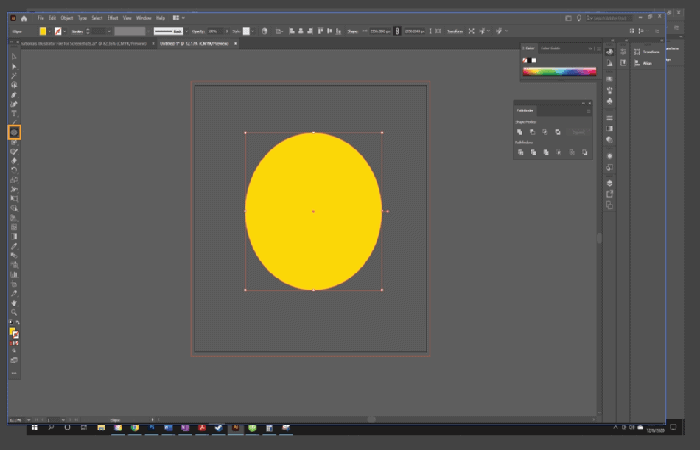Reset default fill and stroke
The image size is (700, 450).
tap(11, 322)
